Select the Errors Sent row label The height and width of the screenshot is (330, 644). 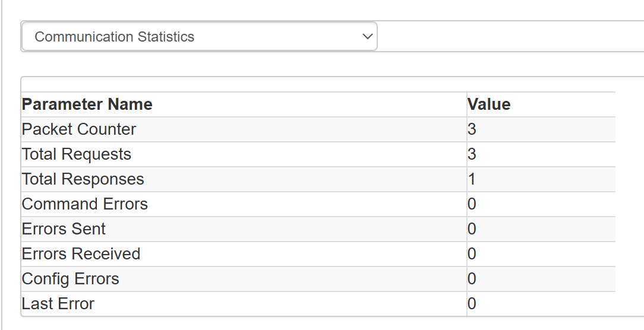(x=64, y=229)
